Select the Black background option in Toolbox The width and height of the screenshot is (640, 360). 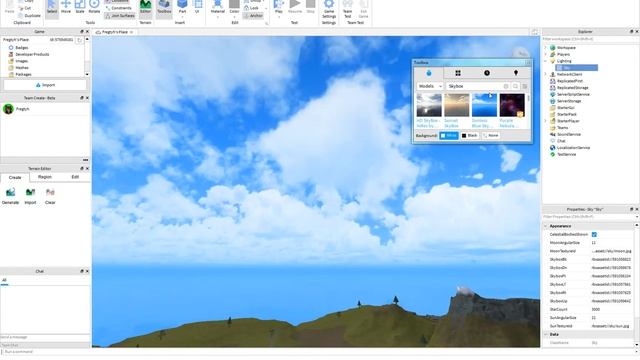coord(469,136)
